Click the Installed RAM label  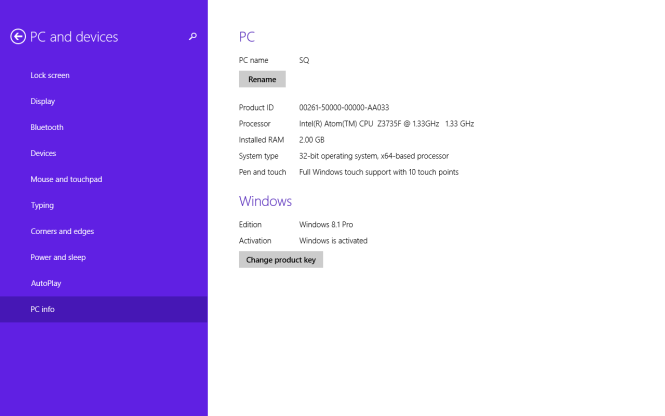pyautogui.click(x=261, y=140)
